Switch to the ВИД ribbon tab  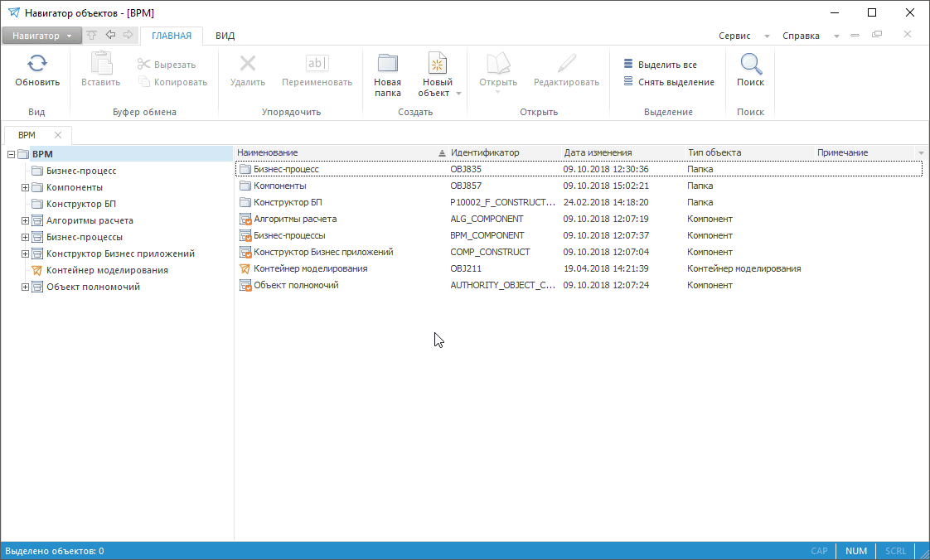225,36
